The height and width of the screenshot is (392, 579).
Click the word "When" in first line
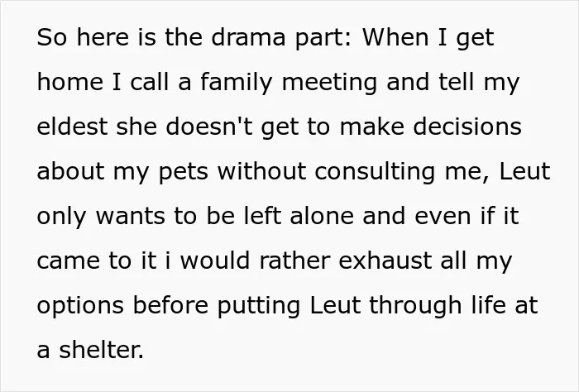396,37
